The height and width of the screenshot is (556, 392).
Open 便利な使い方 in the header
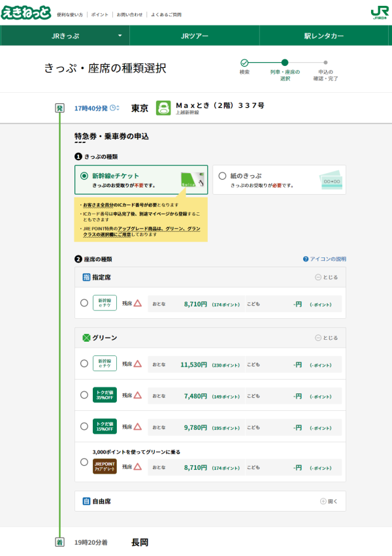pos(70,14)
